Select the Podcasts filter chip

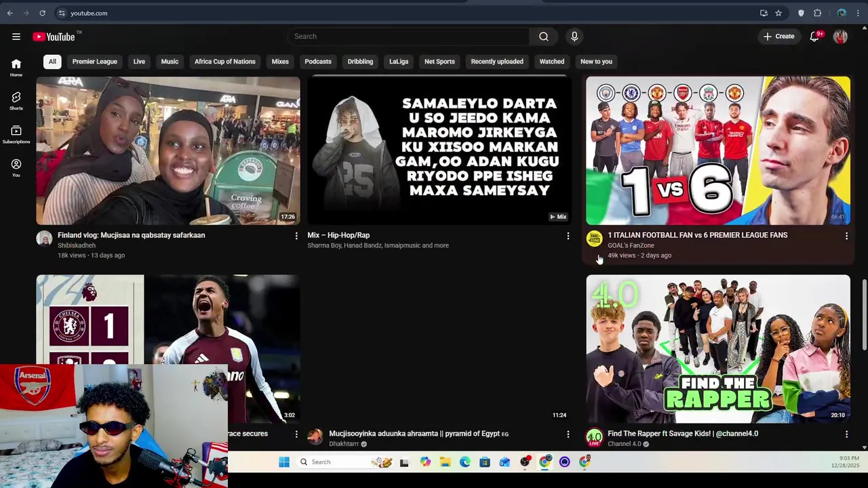318,62
